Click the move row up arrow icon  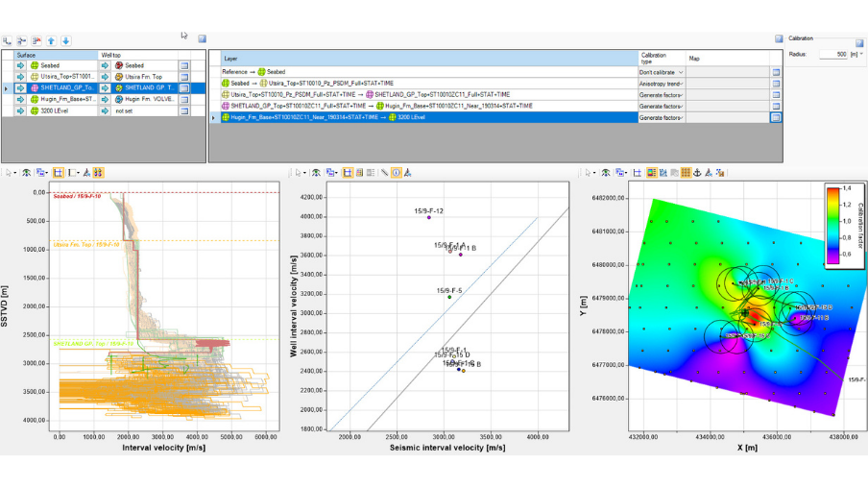52,41
